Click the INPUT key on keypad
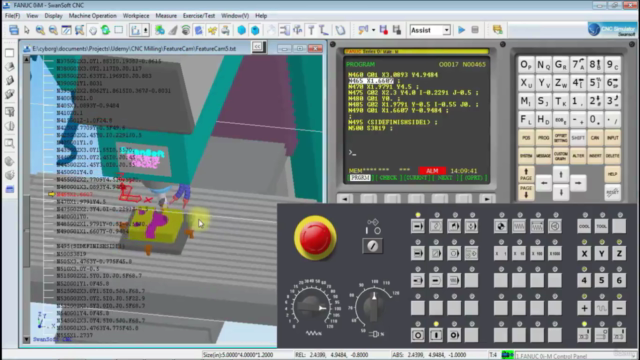 click(613, 138)
